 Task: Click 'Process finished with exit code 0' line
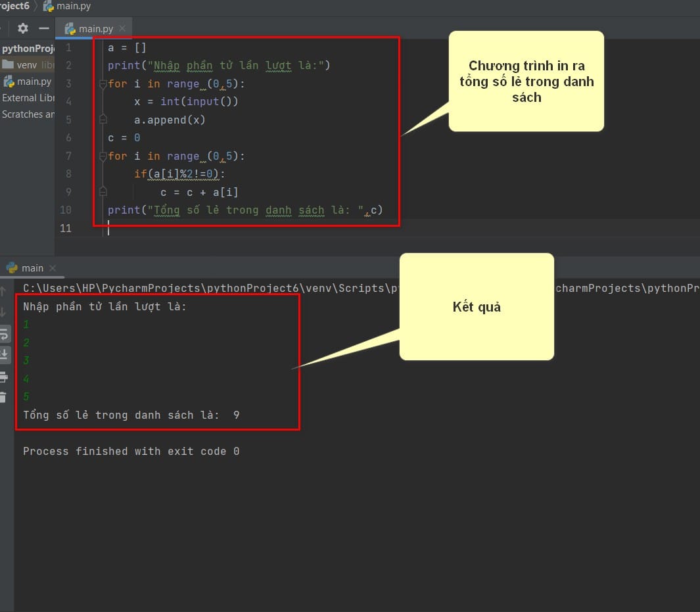pos(131,452)
